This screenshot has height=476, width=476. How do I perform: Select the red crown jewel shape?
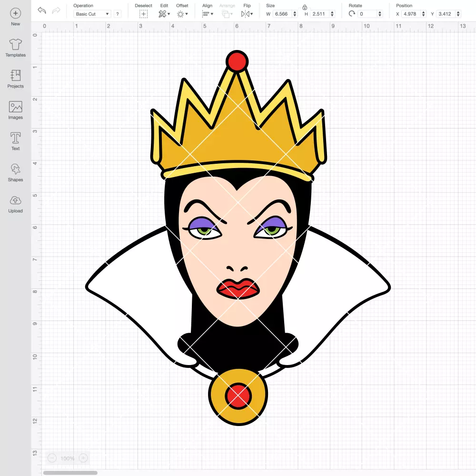(x=237, y=61)
